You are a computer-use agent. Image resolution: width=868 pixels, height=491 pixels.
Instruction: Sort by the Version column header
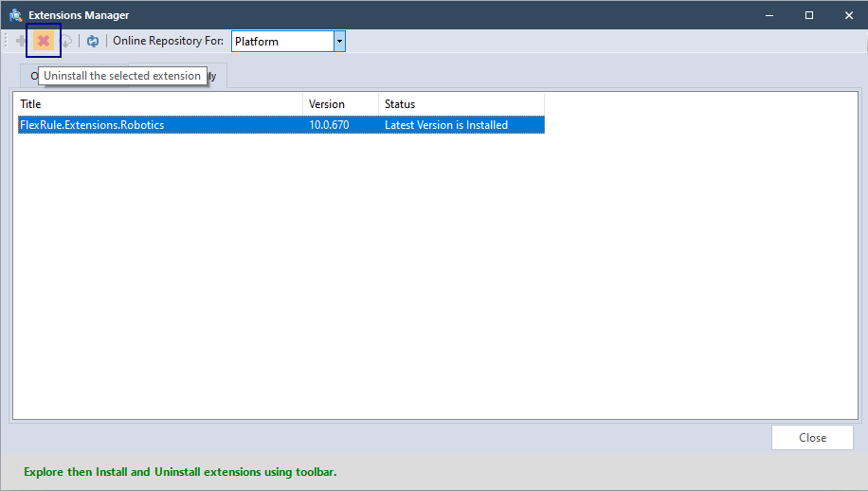(340, 104)
